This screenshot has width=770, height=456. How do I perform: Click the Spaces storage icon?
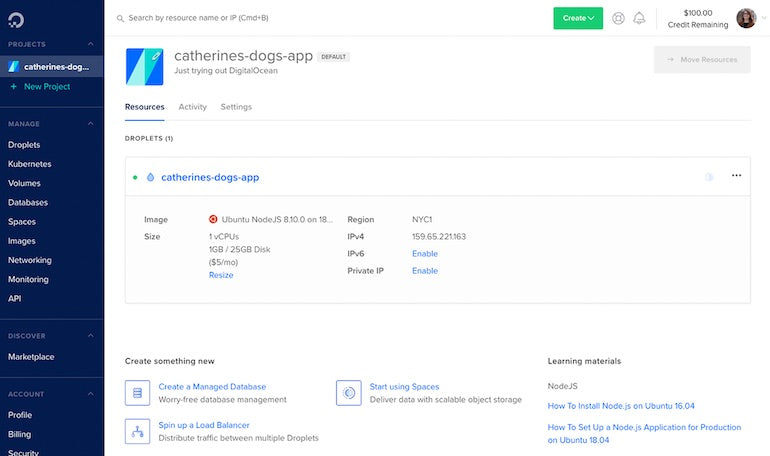coord(348,392)
